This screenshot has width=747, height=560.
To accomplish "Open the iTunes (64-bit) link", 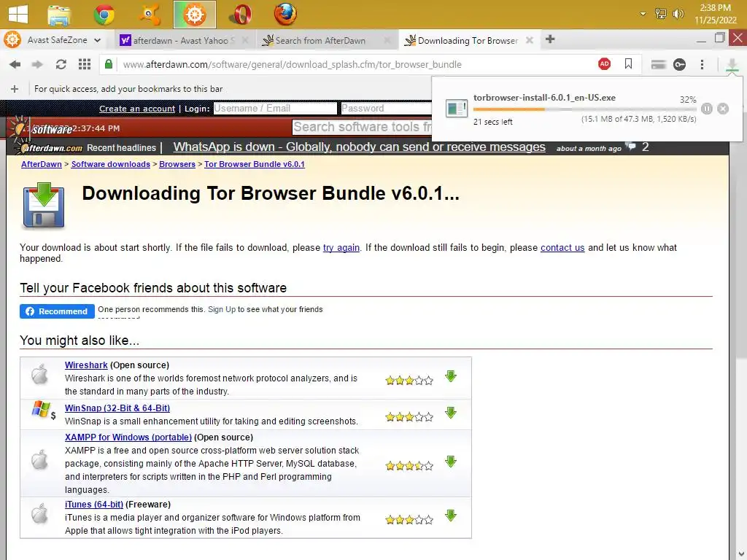I will coord(94,505).
